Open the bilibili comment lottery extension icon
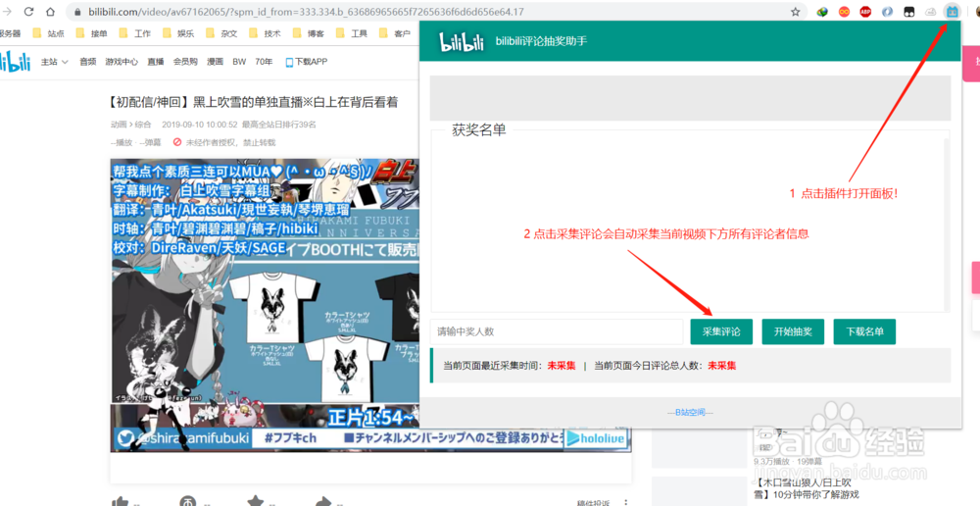 [953, 11]
